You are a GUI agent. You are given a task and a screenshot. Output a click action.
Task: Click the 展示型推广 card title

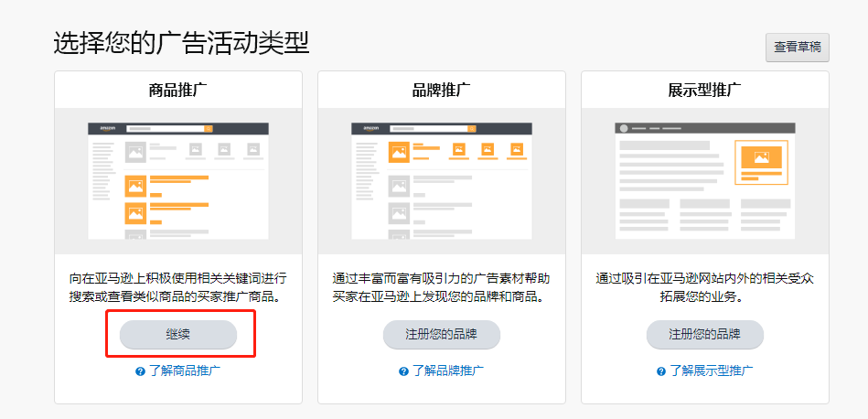coord(704,91)
